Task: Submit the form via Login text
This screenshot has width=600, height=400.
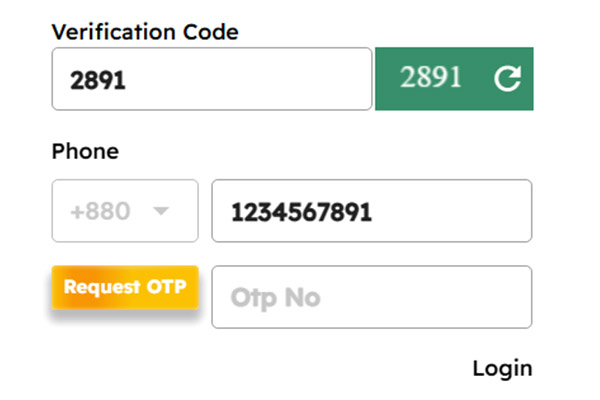Action: (x=502, y=369)
